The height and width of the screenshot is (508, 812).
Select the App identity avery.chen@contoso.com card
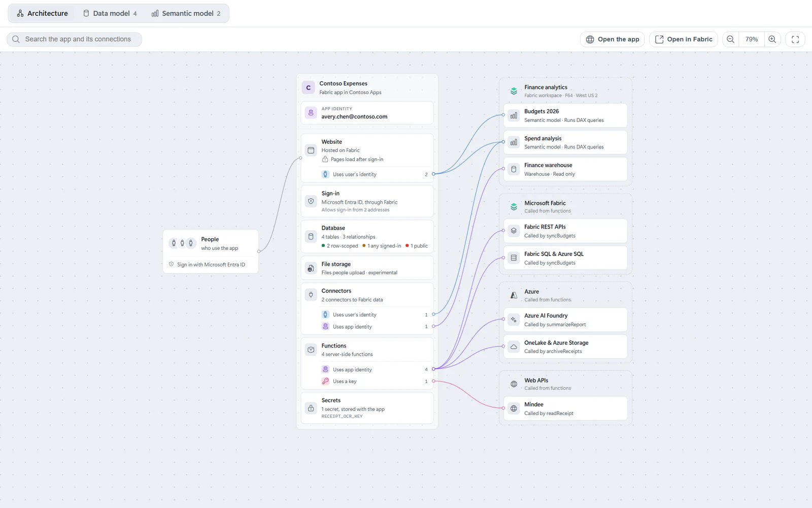pos(367,113)
